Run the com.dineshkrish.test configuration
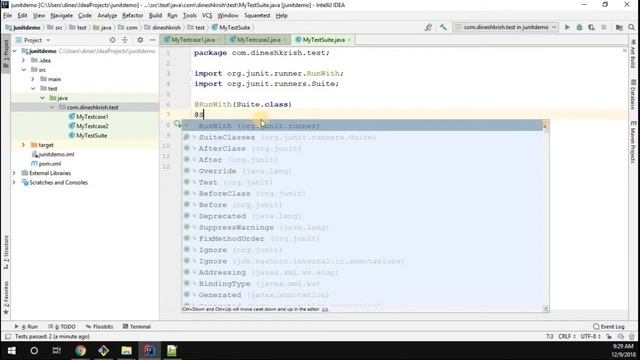 (x=567, y=27)
